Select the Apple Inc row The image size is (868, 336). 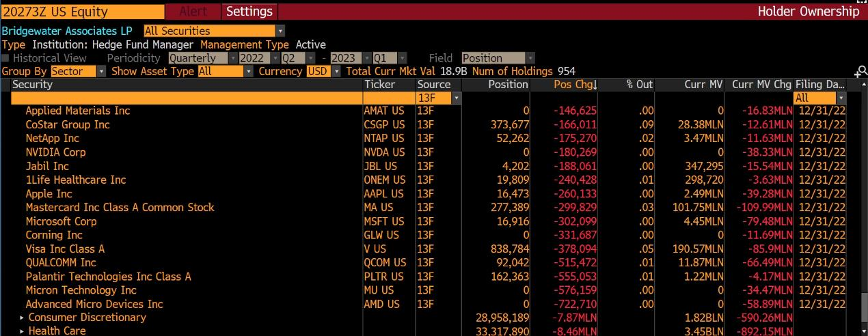pos(429,194)
